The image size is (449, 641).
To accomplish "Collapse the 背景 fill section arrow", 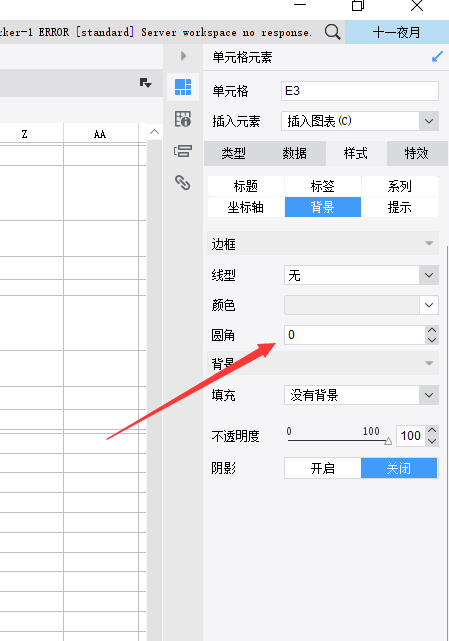I will (429, 363).
